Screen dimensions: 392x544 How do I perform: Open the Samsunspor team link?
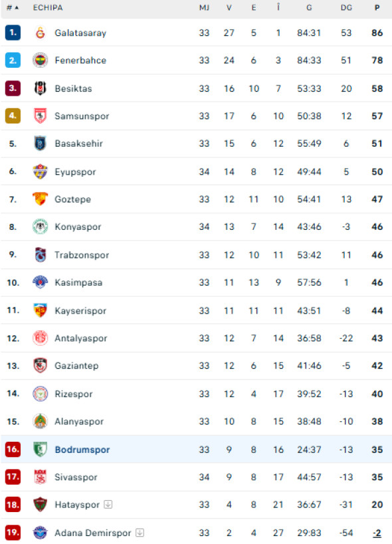click(82, 116)
